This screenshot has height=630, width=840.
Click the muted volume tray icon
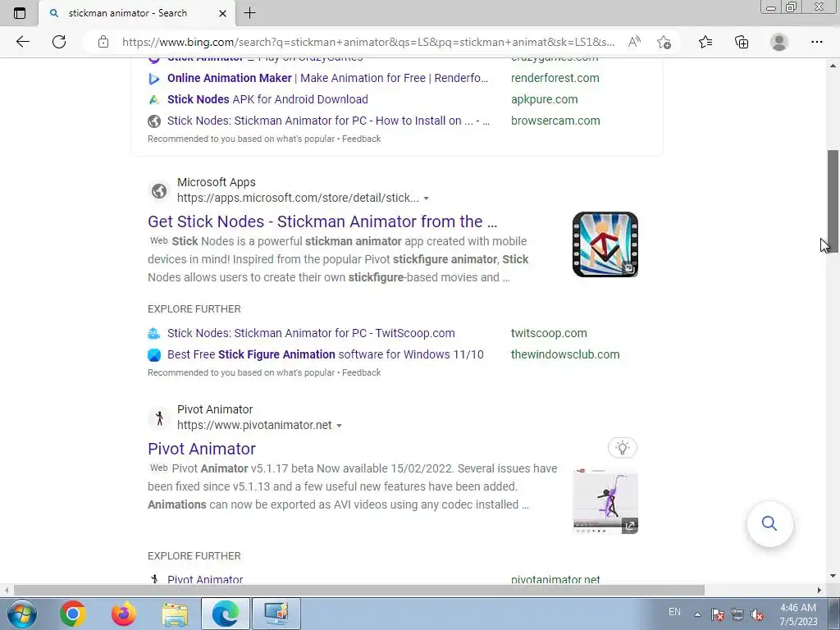click(757, 614)
